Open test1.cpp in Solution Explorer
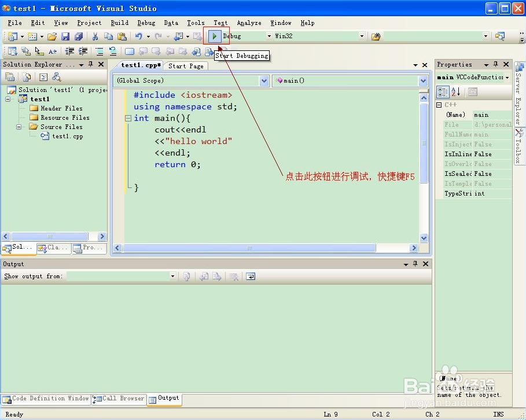The image size is (526, 420). point(68,136)
